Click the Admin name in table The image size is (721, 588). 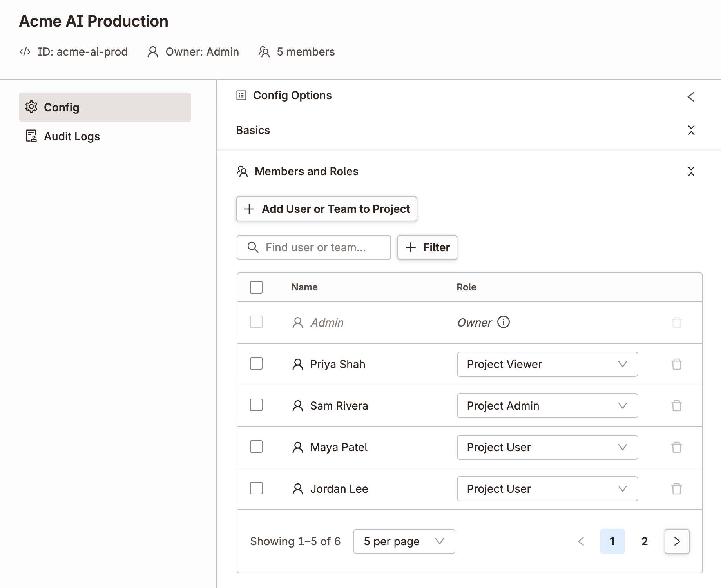tap(327, 323)
